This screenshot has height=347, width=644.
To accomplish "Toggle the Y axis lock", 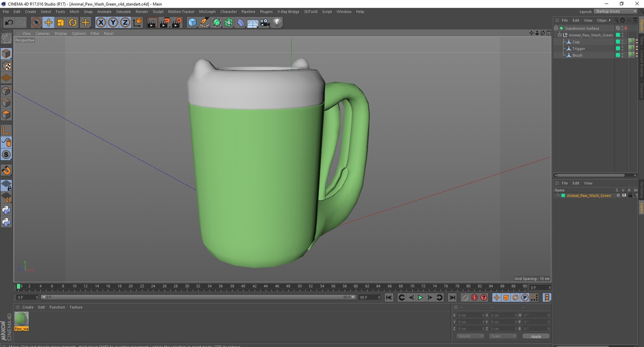I will click(113, 22).
